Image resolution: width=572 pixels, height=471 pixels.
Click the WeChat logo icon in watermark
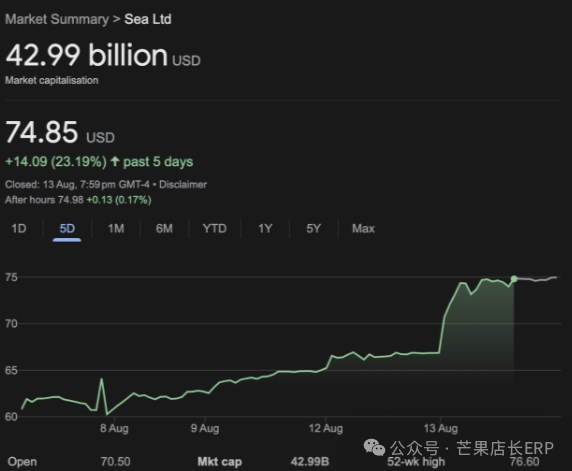[x=374, y=447]
